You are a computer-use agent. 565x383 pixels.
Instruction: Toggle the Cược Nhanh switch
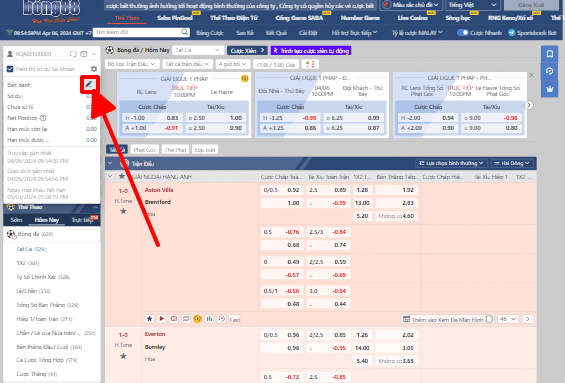tap(462, 32)
